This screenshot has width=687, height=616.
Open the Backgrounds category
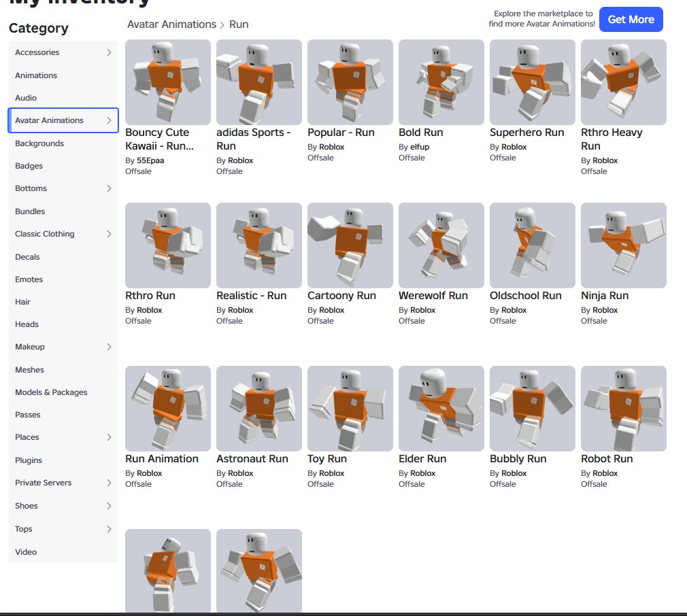63,143
